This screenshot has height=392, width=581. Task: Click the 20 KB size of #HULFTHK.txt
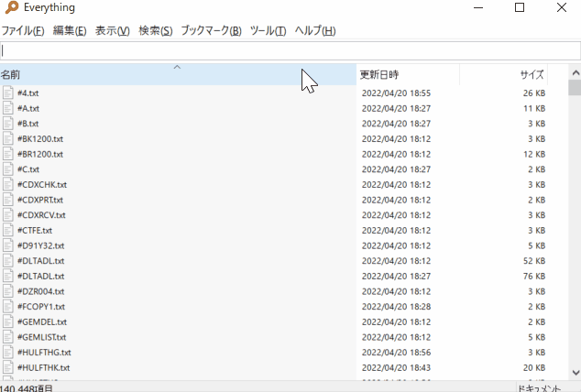[534, 367]
